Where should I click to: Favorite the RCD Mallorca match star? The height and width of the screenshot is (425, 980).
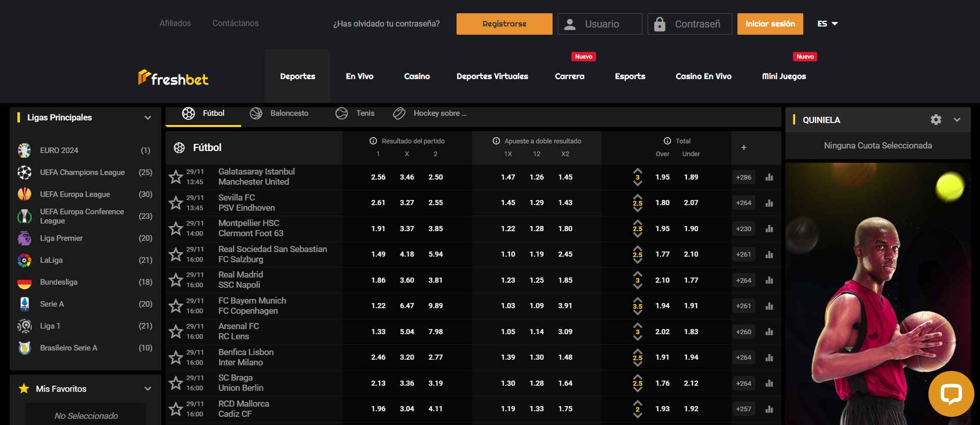[x=176, y=409]
